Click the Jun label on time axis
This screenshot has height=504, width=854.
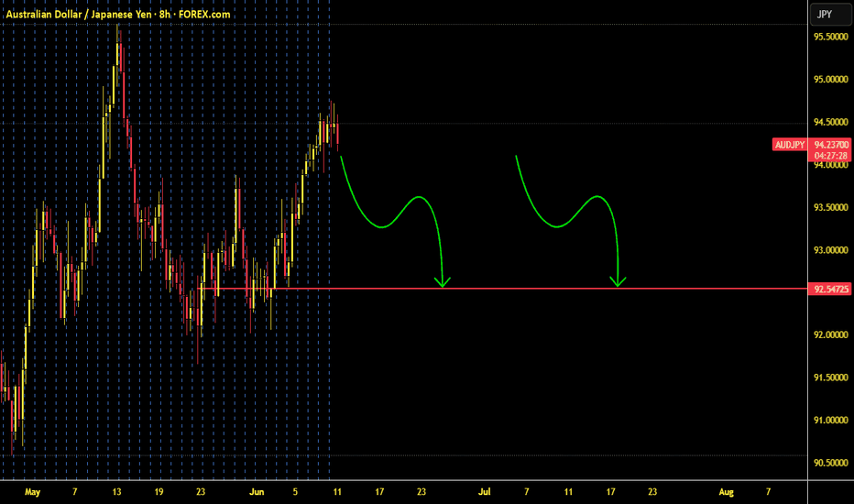tap(257, 492)
